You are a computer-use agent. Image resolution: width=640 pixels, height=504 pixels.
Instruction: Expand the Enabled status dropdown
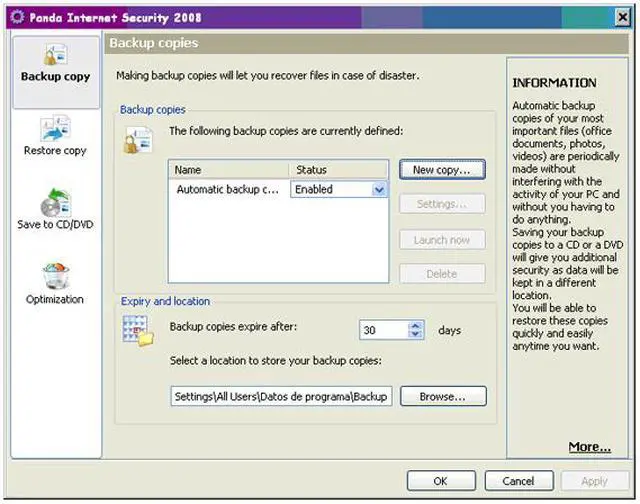tap(379, 189)
